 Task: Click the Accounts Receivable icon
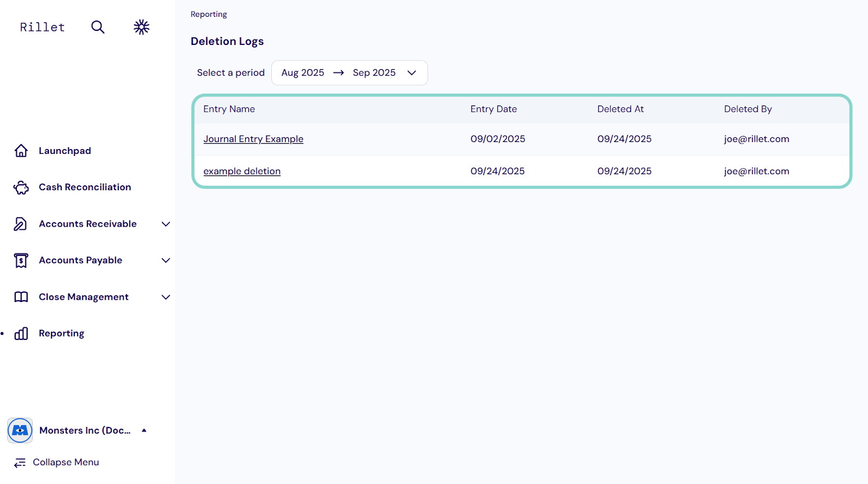[x=21, y=224]
